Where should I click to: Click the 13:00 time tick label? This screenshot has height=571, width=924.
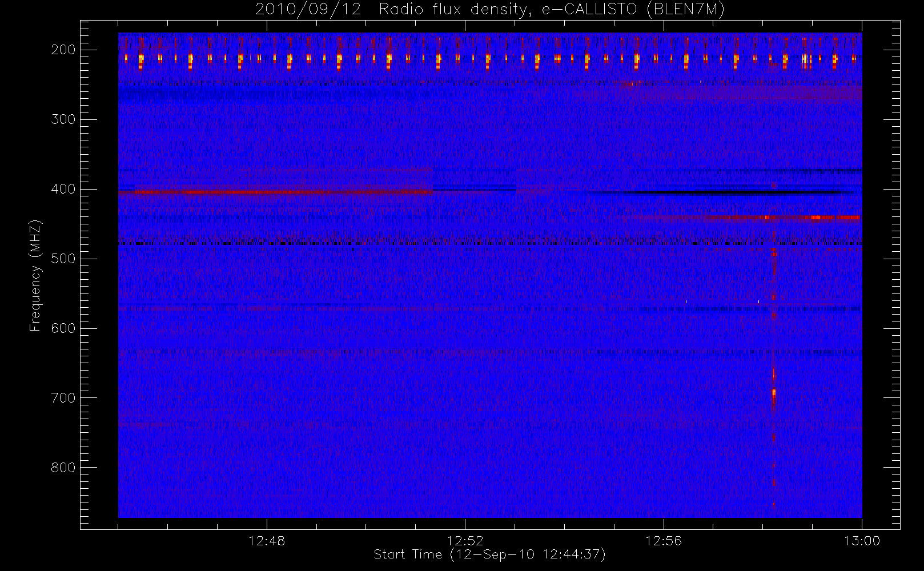pos(862,541)
